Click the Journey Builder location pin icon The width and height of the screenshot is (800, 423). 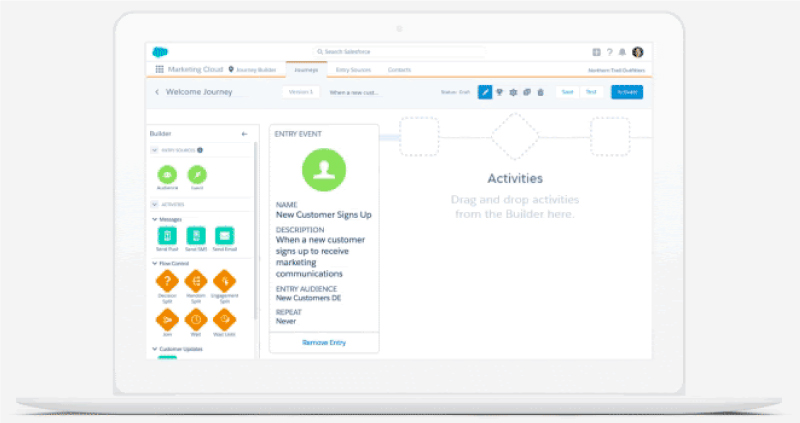231,69
